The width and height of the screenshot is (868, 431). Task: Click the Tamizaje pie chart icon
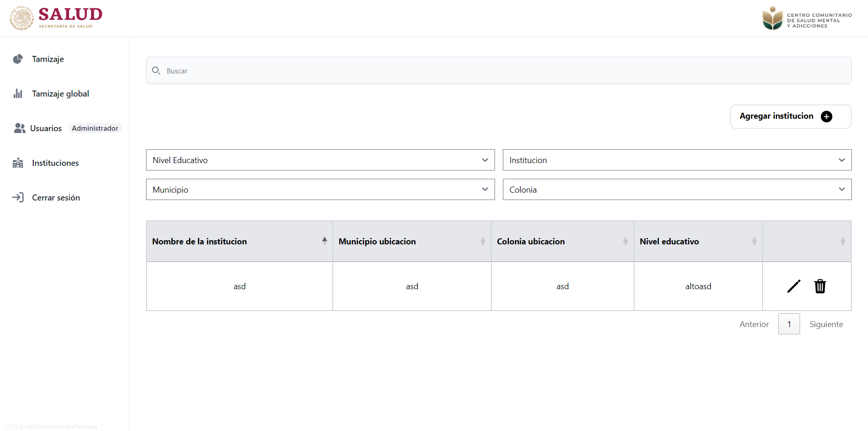click(x=18, y=59)
